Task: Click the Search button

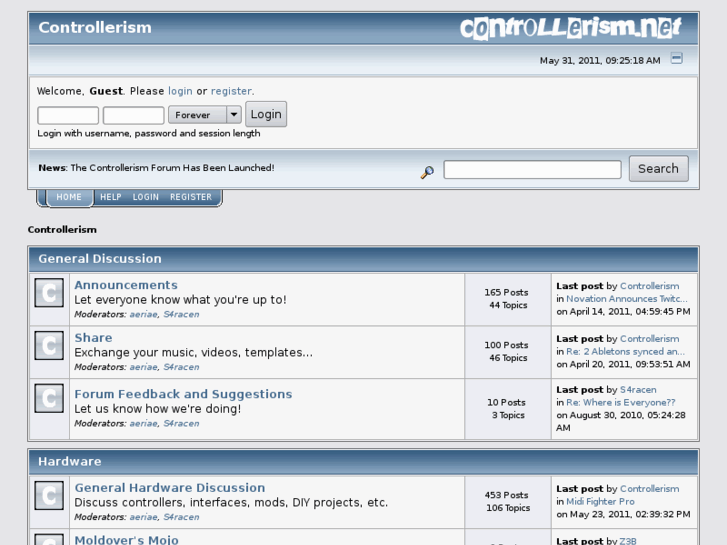Action: click(x=658, y=168)
